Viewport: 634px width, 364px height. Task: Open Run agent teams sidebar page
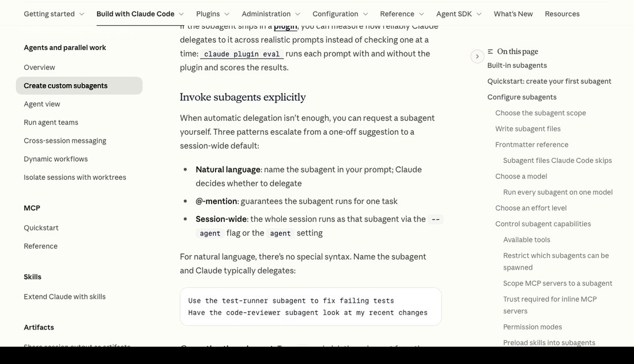[51, 123]
